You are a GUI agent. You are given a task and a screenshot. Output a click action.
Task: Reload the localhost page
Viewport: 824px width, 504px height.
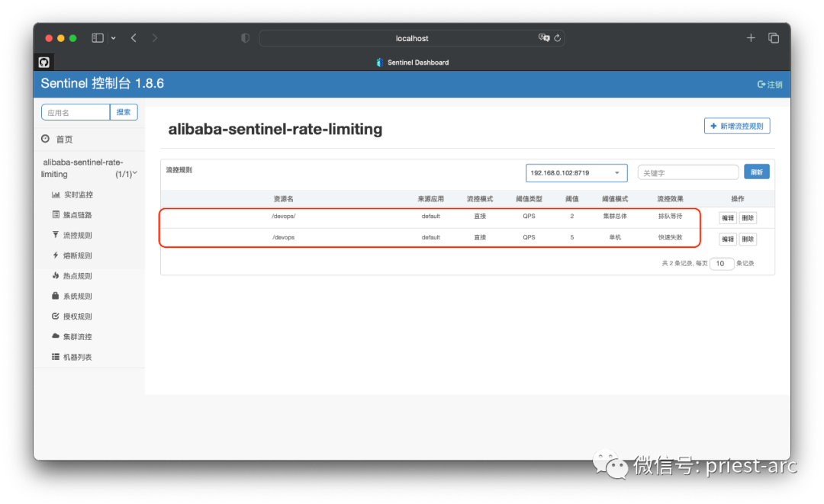pyautogui.click(x=558, y=38)
